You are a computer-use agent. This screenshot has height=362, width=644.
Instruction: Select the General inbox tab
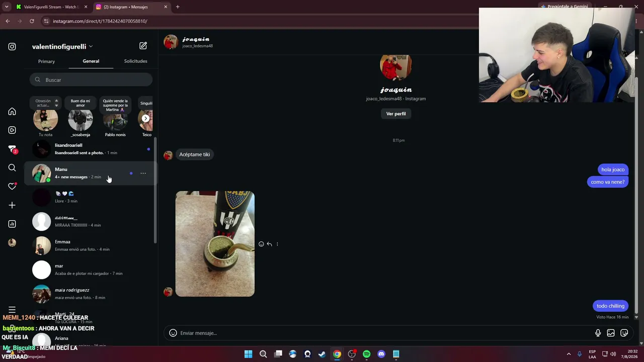point(91,61)
